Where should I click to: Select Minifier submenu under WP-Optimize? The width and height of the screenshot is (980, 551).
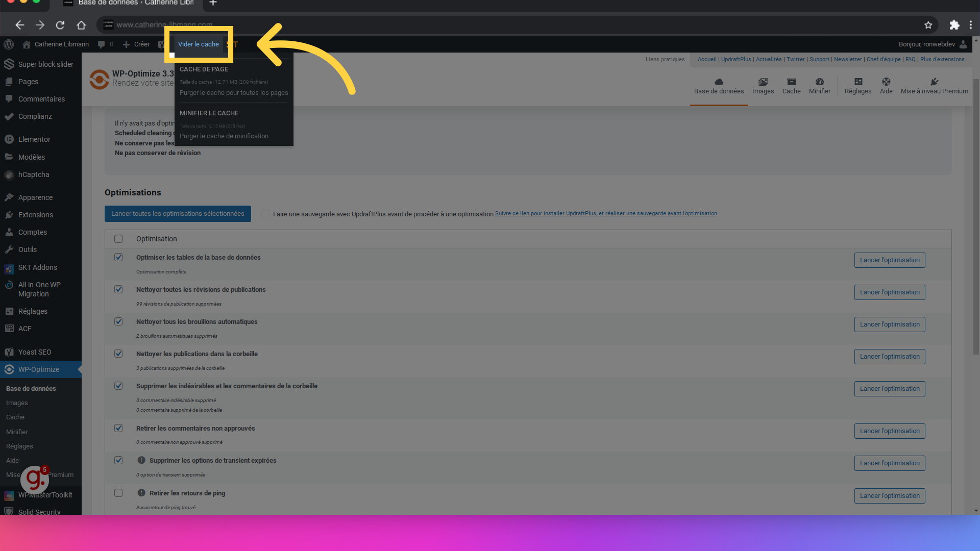click(x=17, y=432)
